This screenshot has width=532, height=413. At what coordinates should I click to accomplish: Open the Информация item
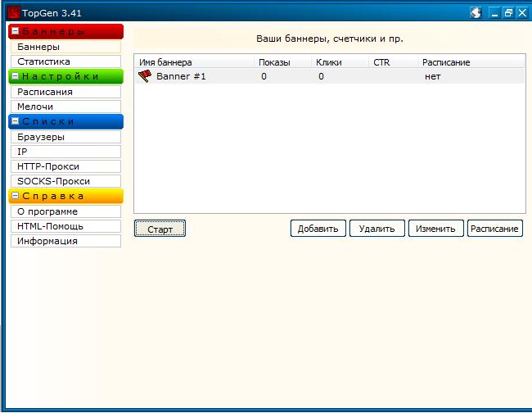coord(65,241)
